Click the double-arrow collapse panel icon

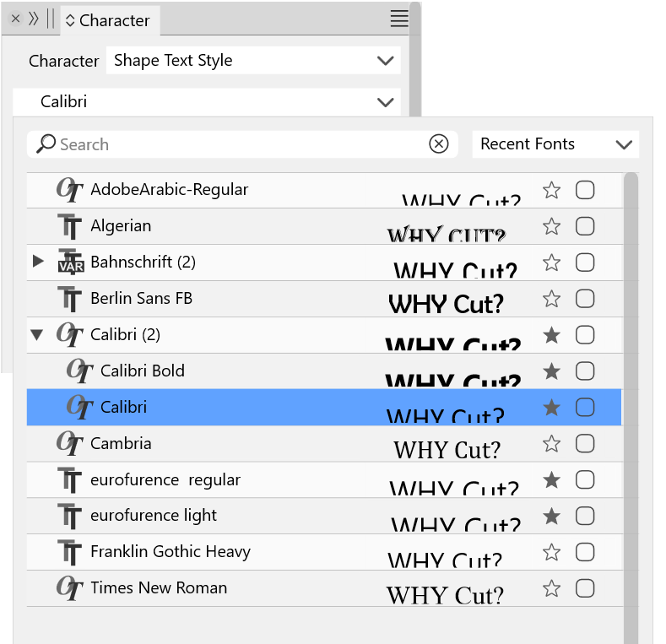(35, 19)
